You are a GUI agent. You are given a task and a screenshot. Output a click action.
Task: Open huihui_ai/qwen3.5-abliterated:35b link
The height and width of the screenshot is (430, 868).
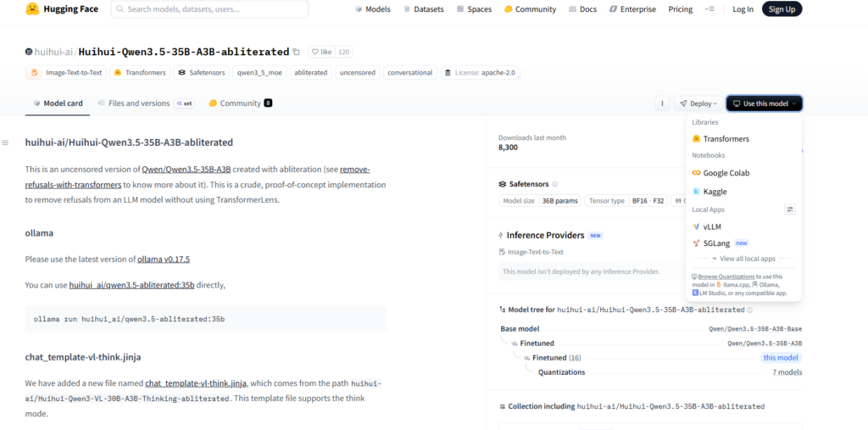click(131, 285)
